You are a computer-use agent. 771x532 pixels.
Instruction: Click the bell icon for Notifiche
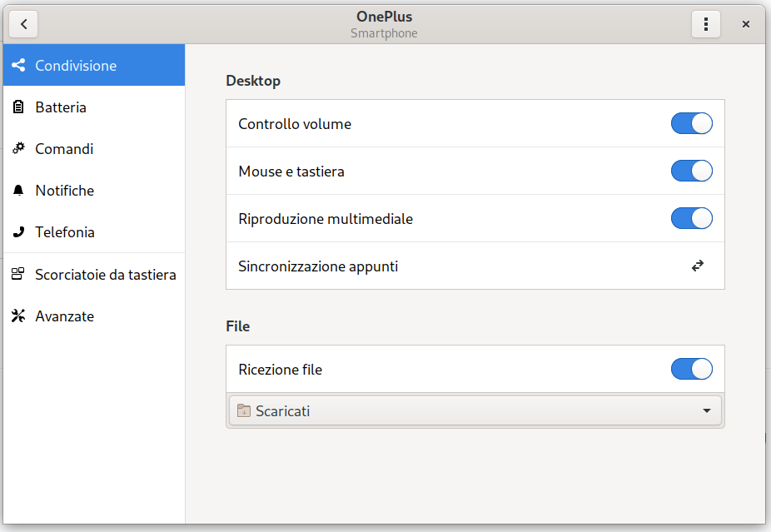point(18,191)
